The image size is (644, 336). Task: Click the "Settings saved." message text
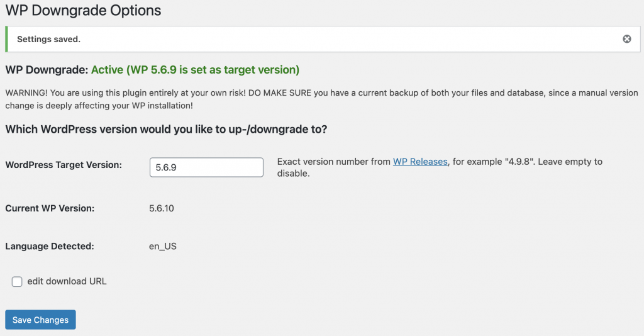48,39
